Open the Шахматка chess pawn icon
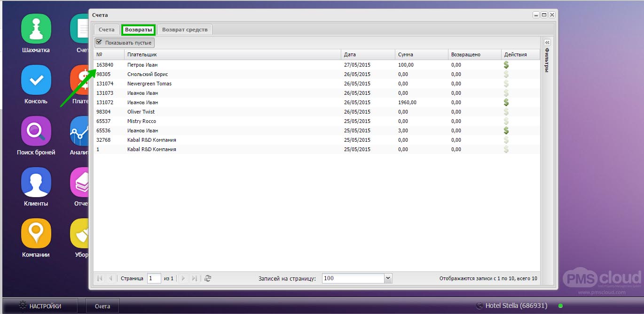Screen dimensions: 644x314 point(36,29)
